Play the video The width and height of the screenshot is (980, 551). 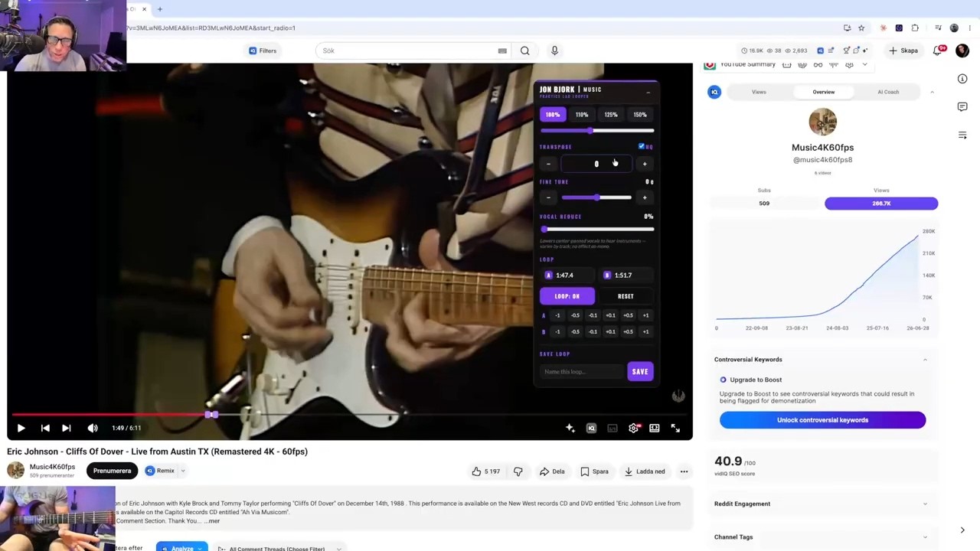coord(21,429)
